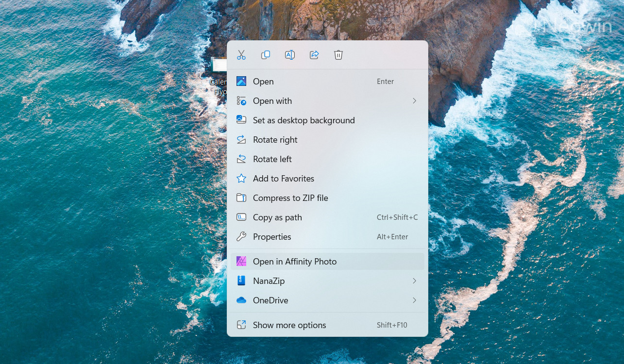This screenshot has height=364, width=624.
Task: Choose Open from the context menu
Action: coord(327,82)
